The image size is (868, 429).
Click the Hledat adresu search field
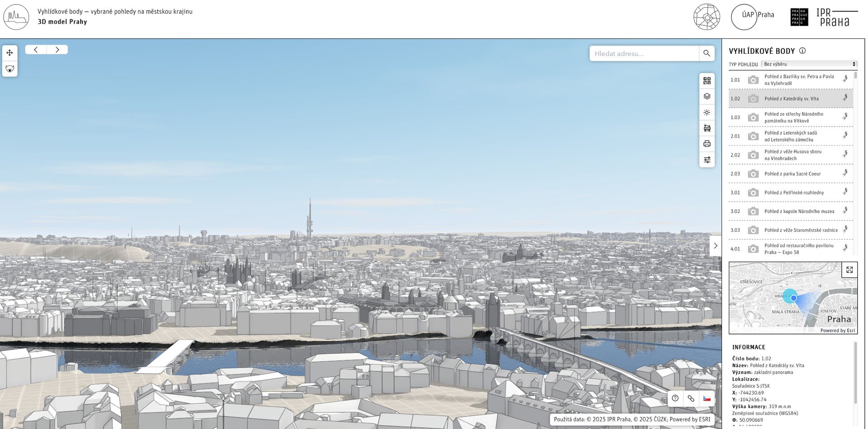pos(644,53)
